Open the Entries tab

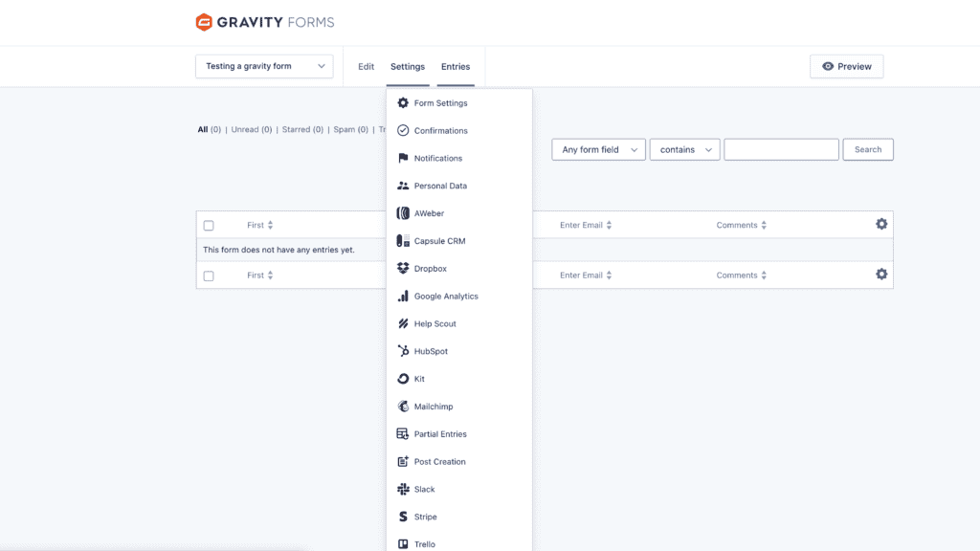click(x=456, y=66)
